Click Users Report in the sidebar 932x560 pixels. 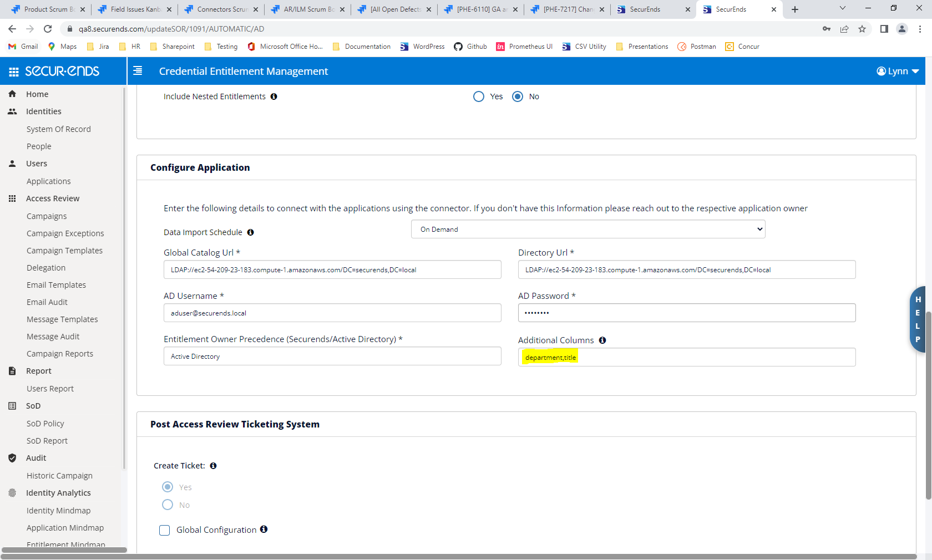click(50, 388)
